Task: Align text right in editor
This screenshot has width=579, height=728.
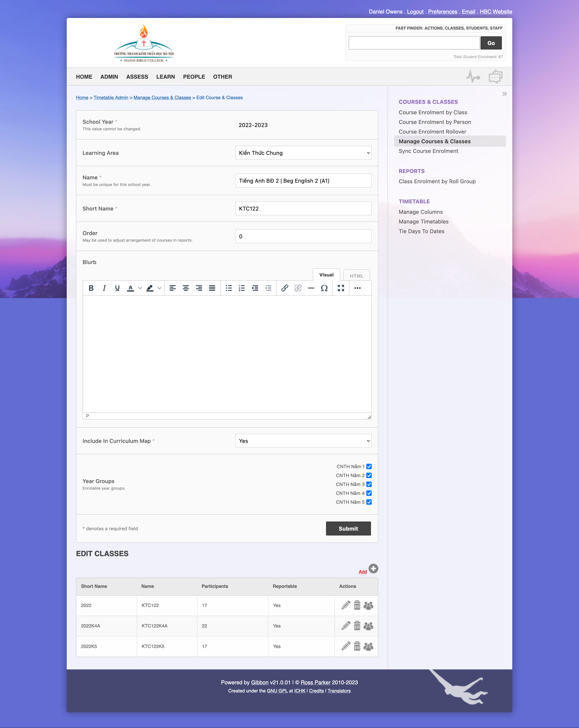Action: [199, 288]
